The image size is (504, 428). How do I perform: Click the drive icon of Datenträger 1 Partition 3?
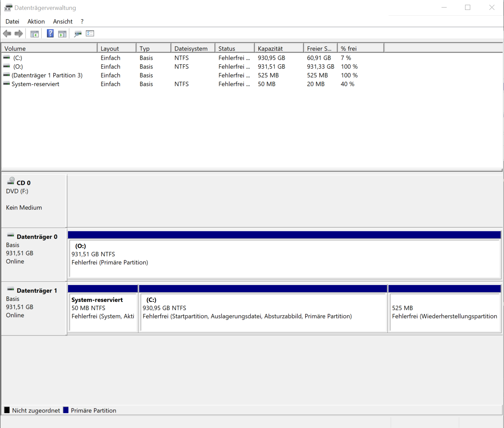6,75
